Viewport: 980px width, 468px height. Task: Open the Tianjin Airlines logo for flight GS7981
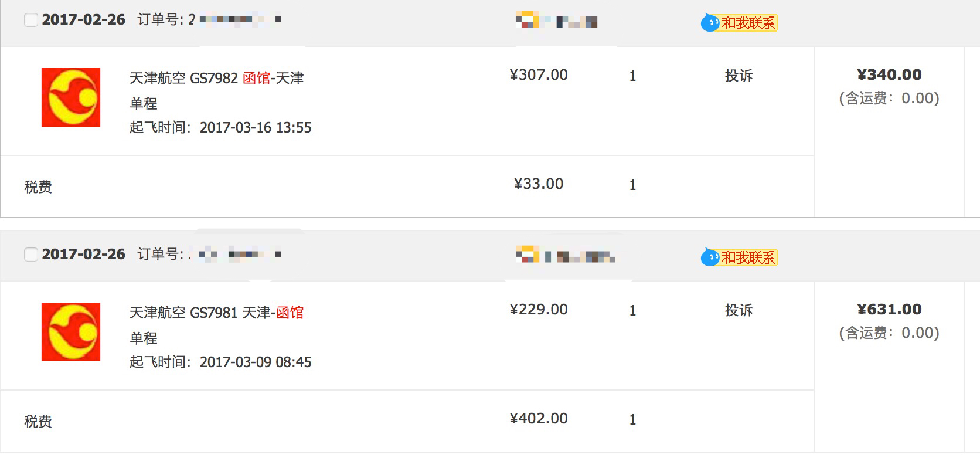71,332
